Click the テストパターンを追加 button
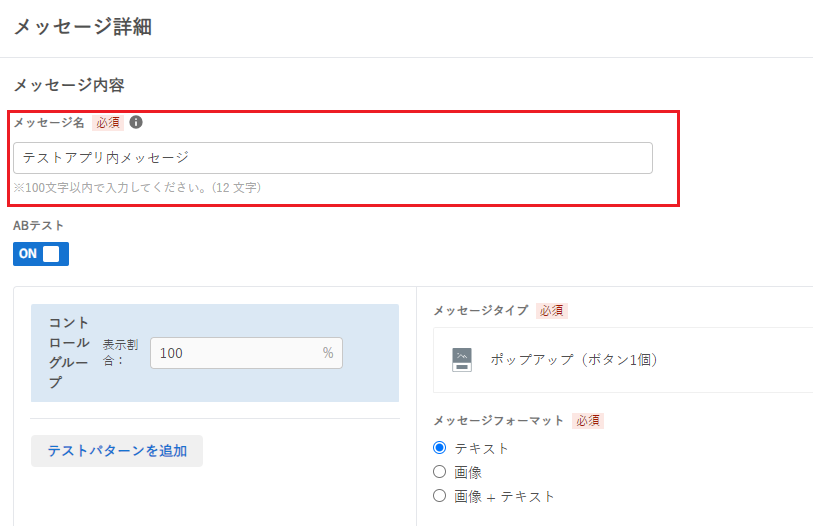The image size is (813, 526). tap(117, 451)
